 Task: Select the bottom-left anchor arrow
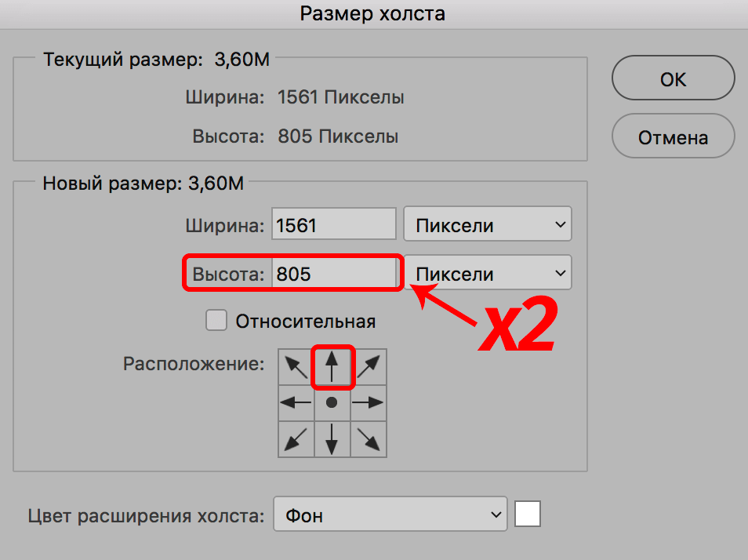pos(296,438)
